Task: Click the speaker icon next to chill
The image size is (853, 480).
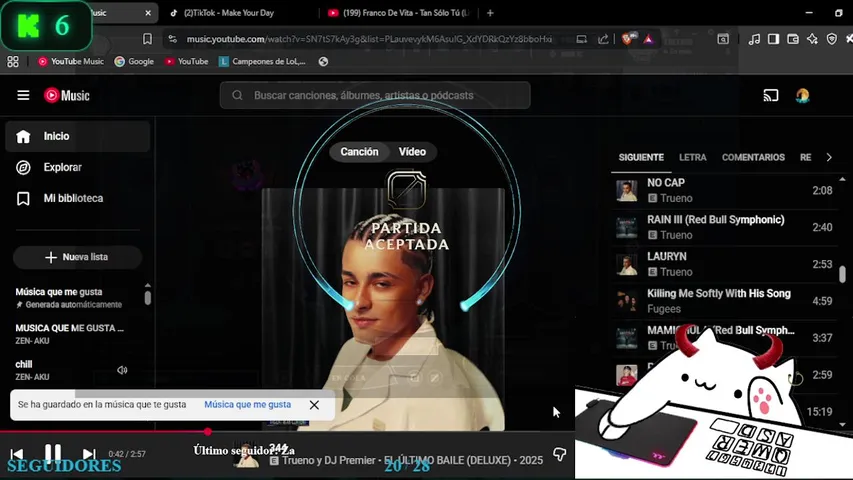Action: [122, 370]
